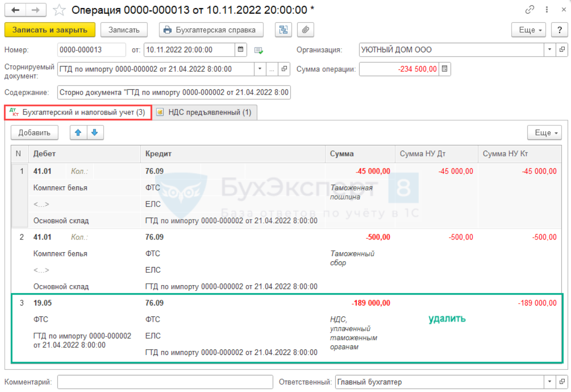Screen dimensions: 571x392
Task: Click Добавить button above table
Action: (x=35, y=133)
